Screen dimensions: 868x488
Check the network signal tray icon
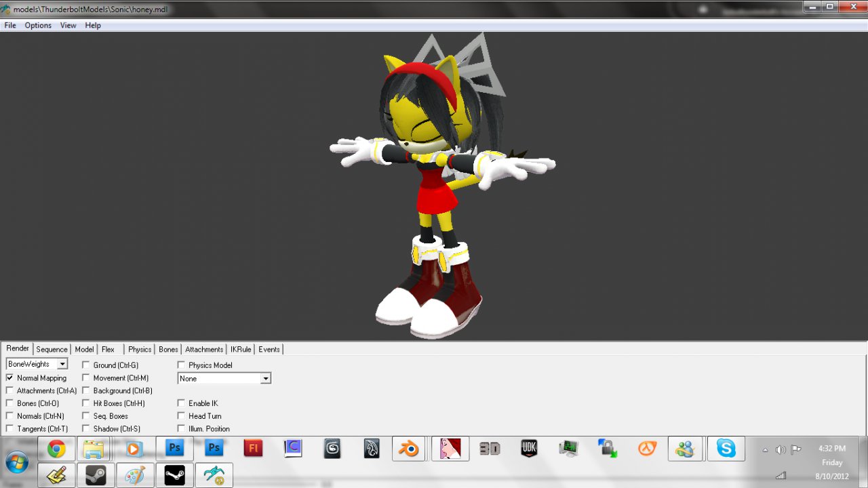click(x=781, y=476)
